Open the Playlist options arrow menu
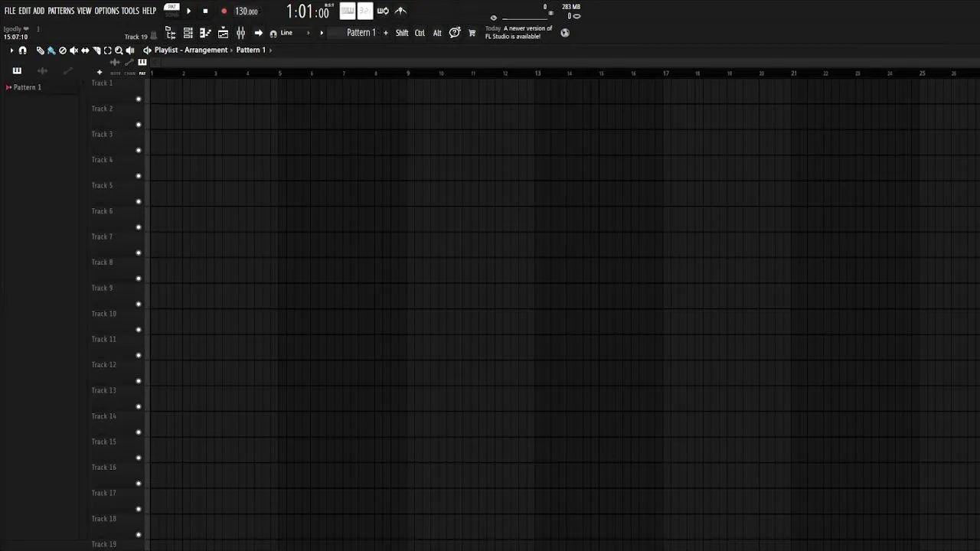The image size is (980, 551). pos(11,51)
